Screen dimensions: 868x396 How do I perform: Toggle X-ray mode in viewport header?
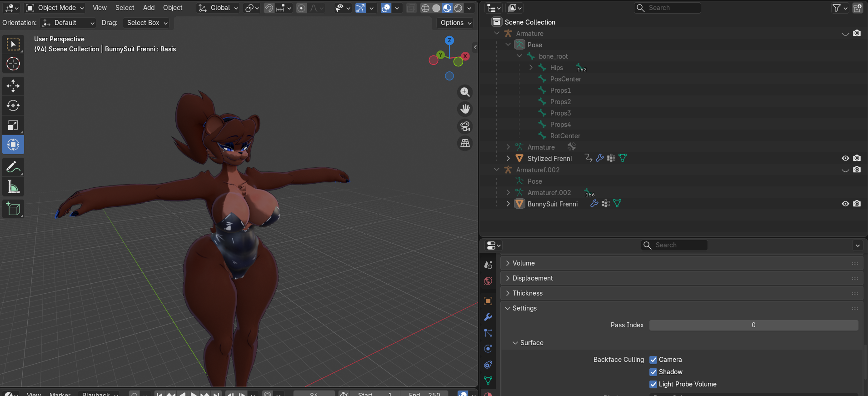tap(411, 8)
